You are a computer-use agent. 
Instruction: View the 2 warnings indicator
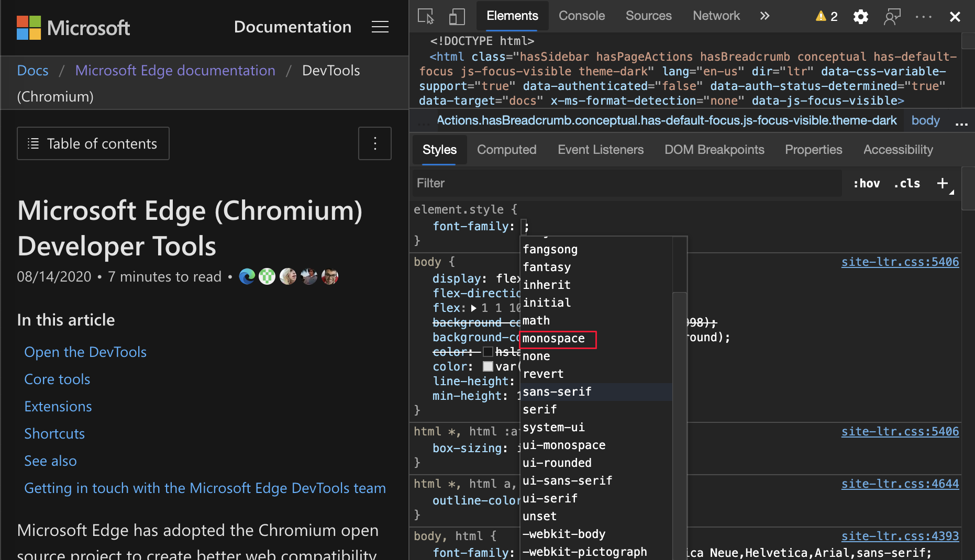click(x=826, y=16)
